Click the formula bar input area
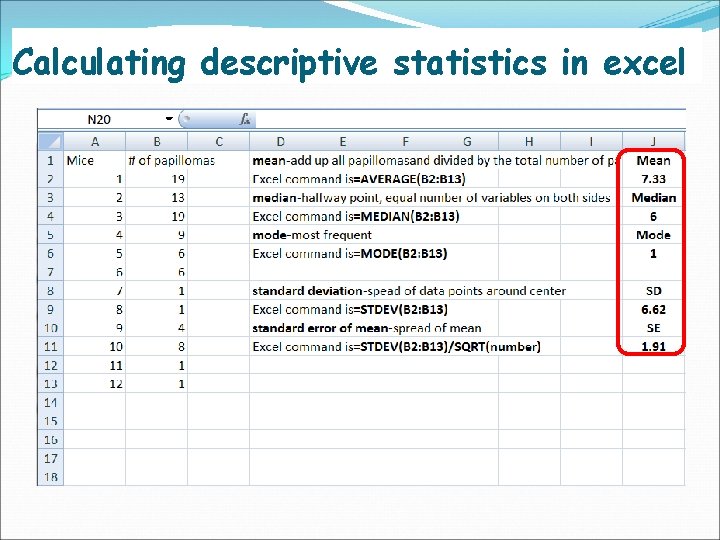Image resolution: width=720 pixels, height=540 pixels. click(470, 119)
